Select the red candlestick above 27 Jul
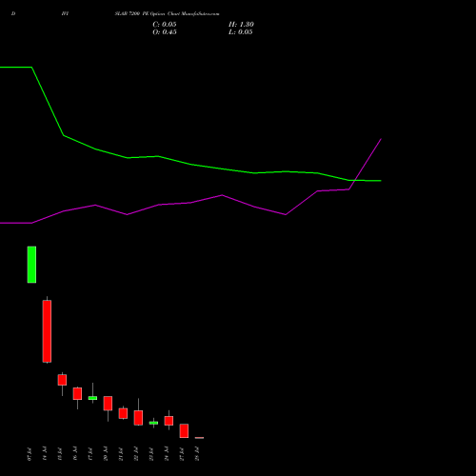 click(x=184, y=431)
